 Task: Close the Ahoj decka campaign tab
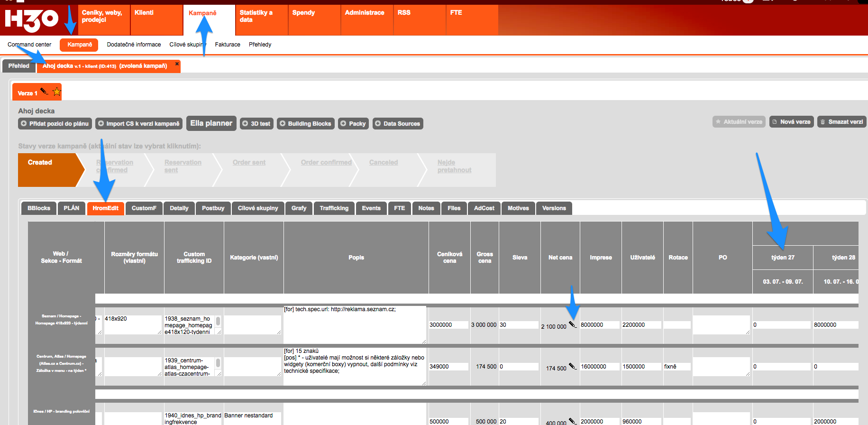tap(177, 64)
